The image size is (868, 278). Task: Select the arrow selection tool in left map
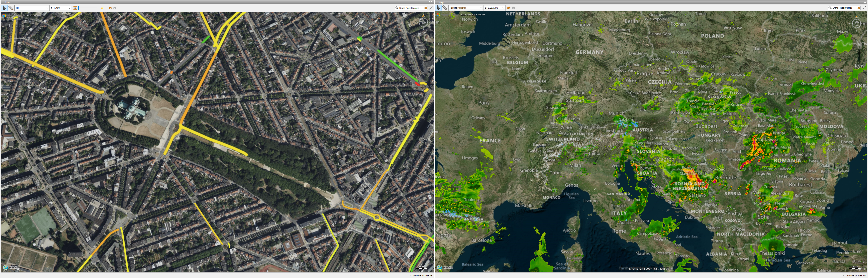click(4, 8)
